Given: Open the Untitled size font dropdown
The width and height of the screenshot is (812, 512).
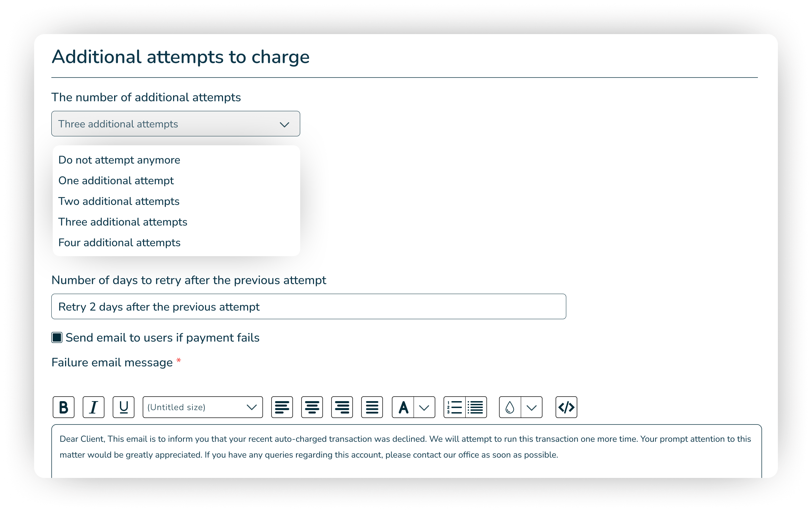Looking at the screenshot, I should (x=202, y=407).
